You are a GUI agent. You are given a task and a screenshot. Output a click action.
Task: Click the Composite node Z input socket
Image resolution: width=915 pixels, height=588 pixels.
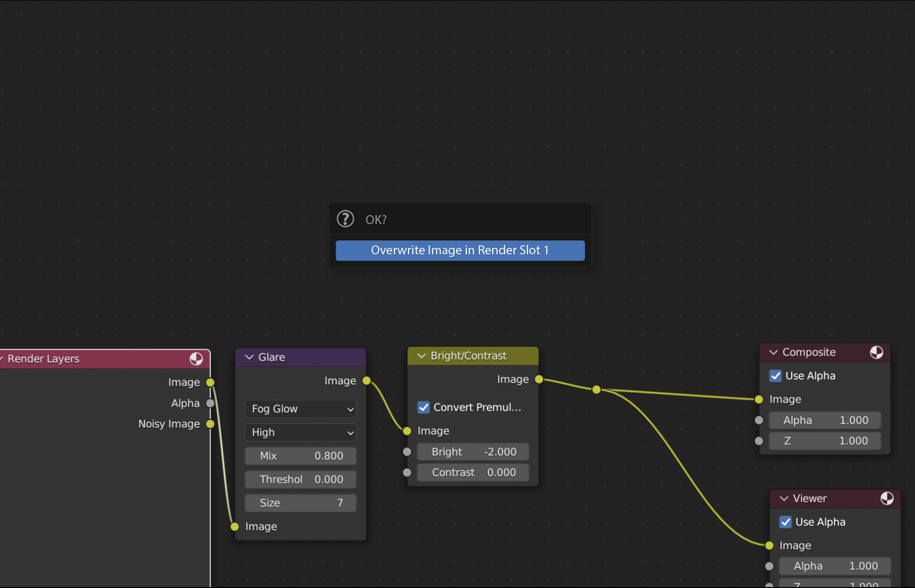point(759,441)
